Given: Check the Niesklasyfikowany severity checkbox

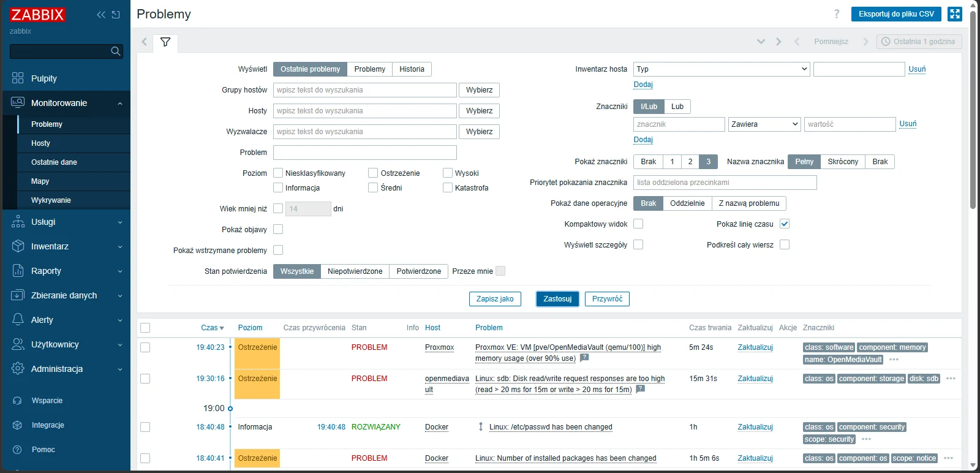Looking at the screenshot, I should coord(278,173).
